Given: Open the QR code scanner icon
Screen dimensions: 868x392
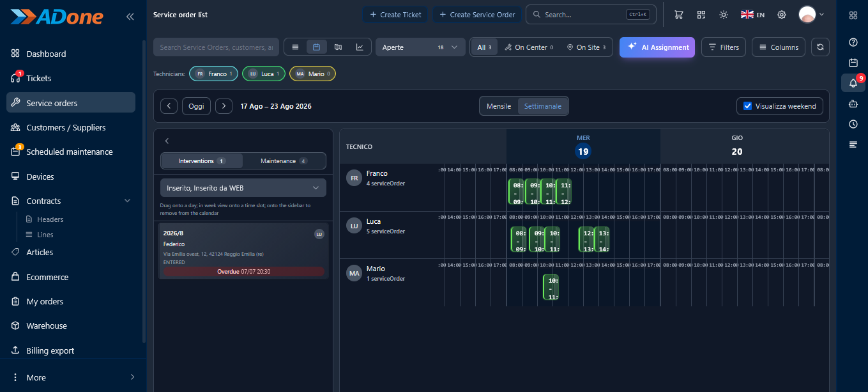Looking at the screenshot, I should (x=701, y=15).
